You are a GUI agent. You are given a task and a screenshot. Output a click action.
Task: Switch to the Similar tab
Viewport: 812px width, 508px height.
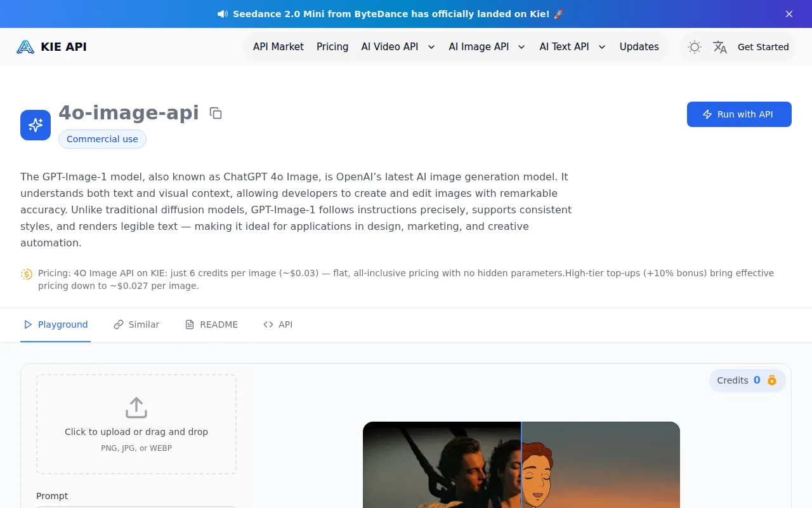click(136, 324)
